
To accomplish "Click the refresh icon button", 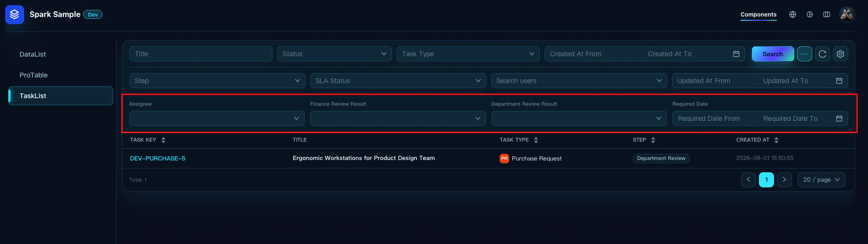I will pos(822,54).
